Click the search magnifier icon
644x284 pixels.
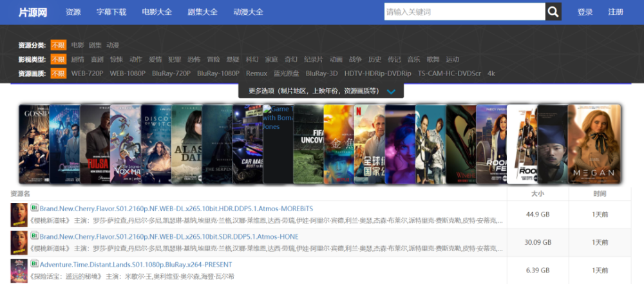[553, 12]
